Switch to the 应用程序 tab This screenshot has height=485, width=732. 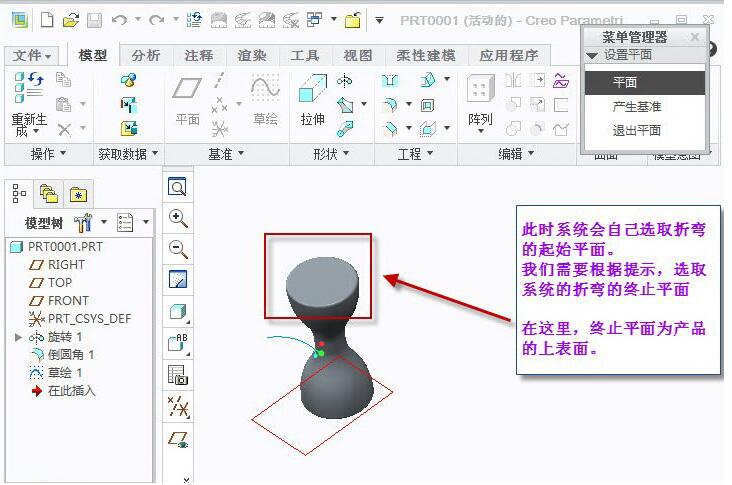[509, 56]
